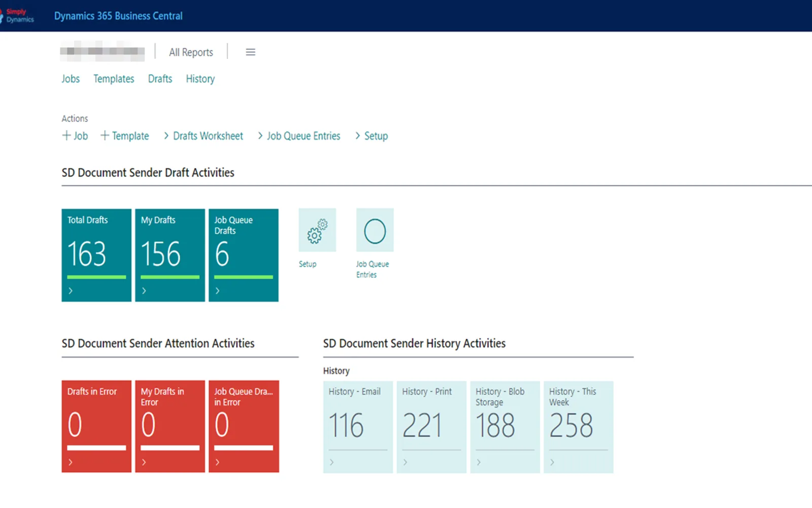Click the Simply Dynamics logo

[18, 16]
